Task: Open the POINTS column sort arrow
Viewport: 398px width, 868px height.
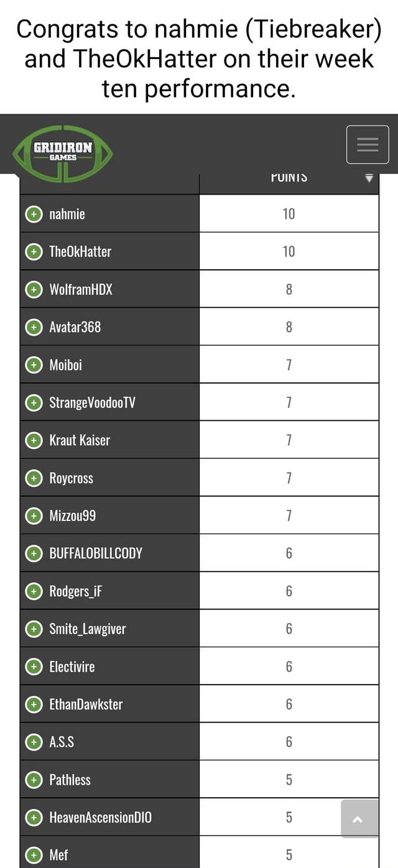Action: pos(369,177)
